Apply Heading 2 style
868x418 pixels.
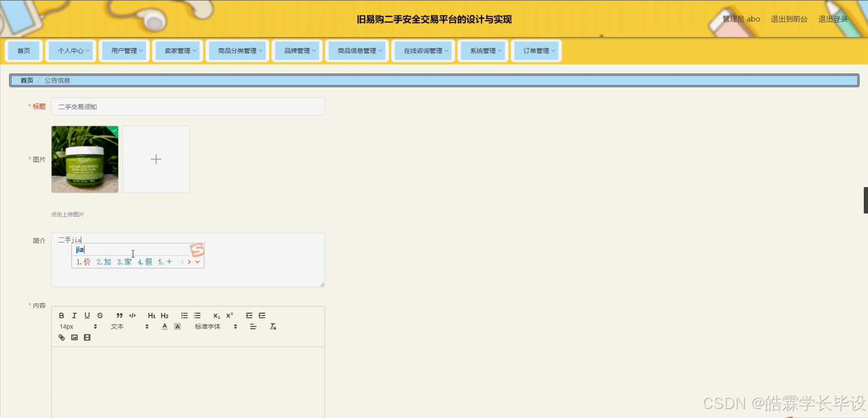(165, 315)
